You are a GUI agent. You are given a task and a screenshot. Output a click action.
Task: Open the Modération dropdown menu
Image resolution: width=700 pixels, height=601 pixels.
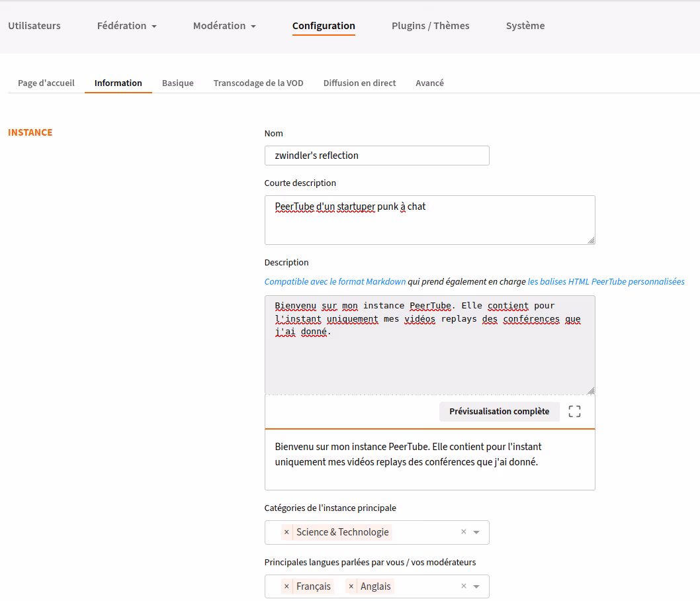point(224,26)
